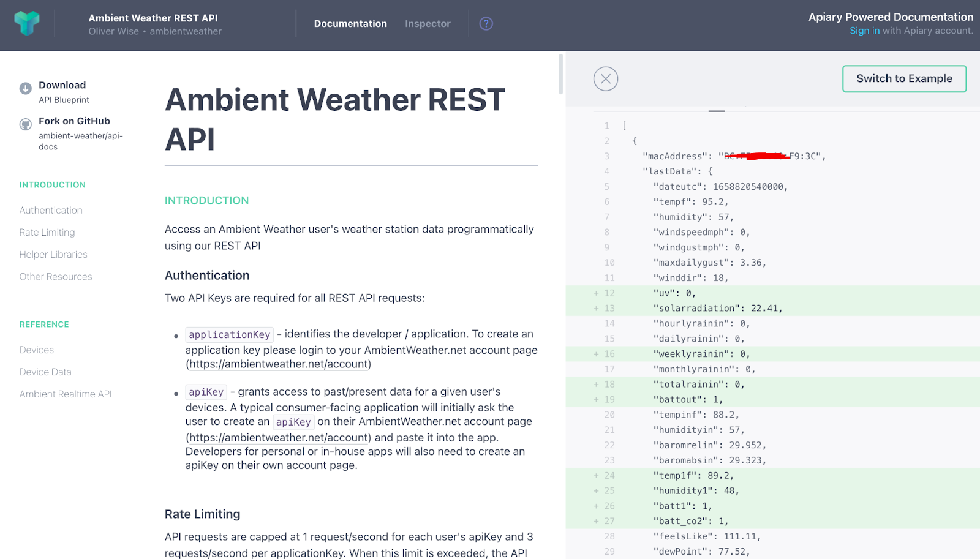Click the Fork on GitHub icon
The image size is (980, 559).
[26, 124]
